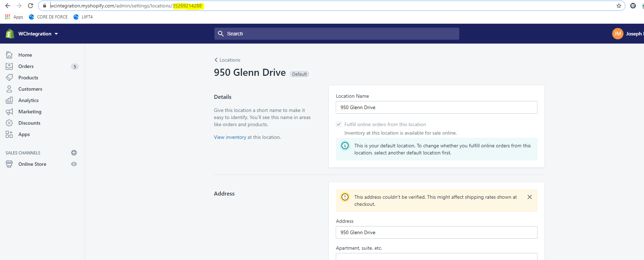Click the Discounts percent badge icon

9,123
